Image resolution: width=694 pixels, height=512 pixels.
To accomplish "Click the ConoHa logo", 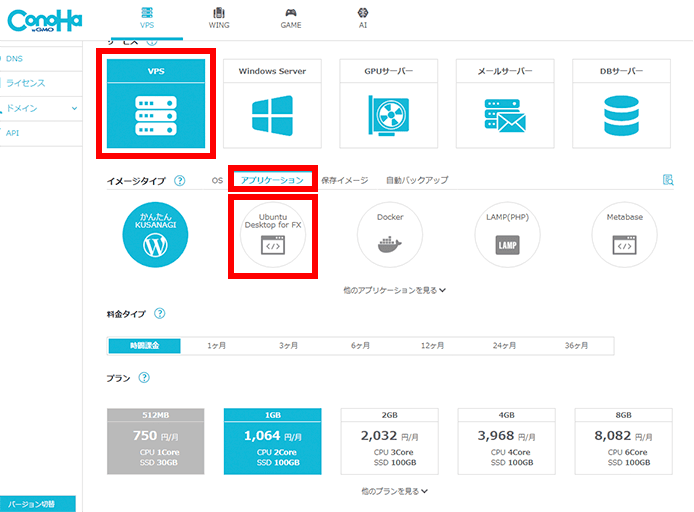I will 45,21.
